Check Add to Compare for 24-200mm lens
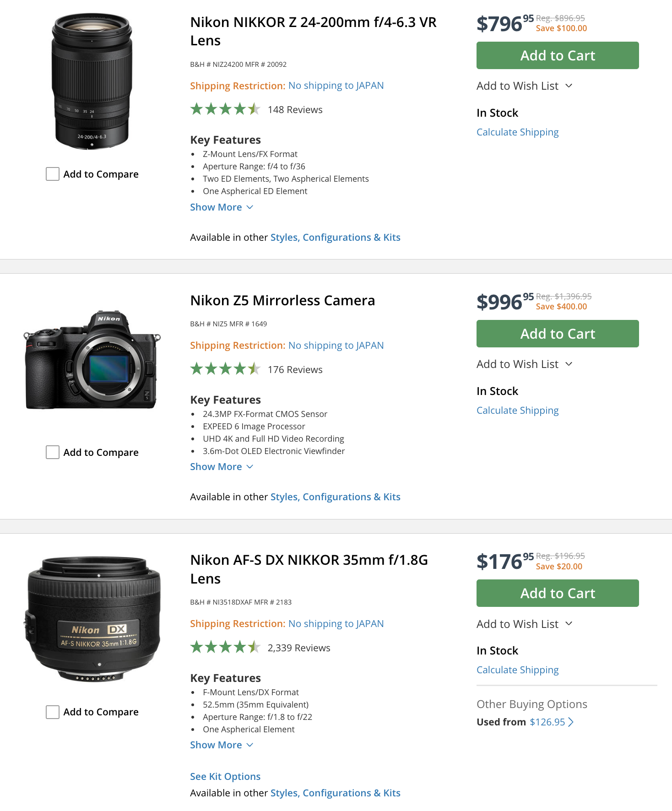This screenshot has height=811, width=672. coord(53,174)
